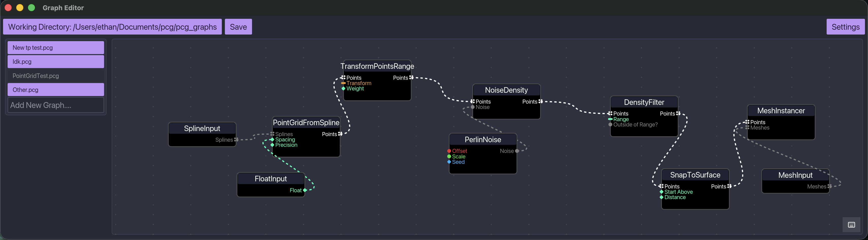This screenshot has width=868, height=240.
Task: Click the Save button
Action: coord(238,27)
